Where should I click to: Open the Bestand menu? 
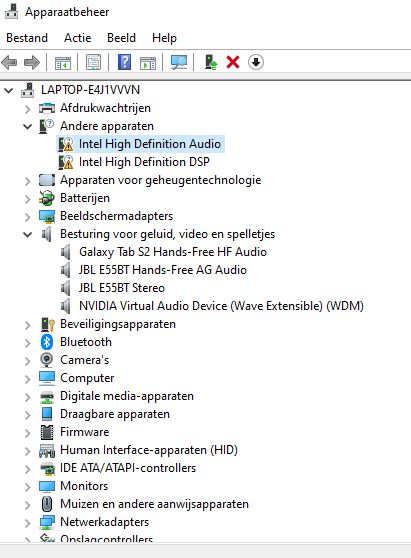coord(27,38)
